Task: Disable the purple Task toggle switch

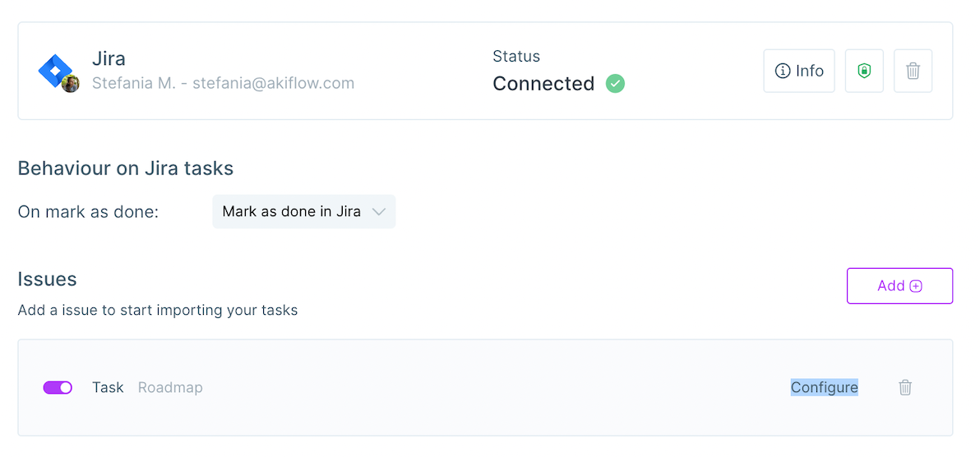Action: tap(58, 388)
